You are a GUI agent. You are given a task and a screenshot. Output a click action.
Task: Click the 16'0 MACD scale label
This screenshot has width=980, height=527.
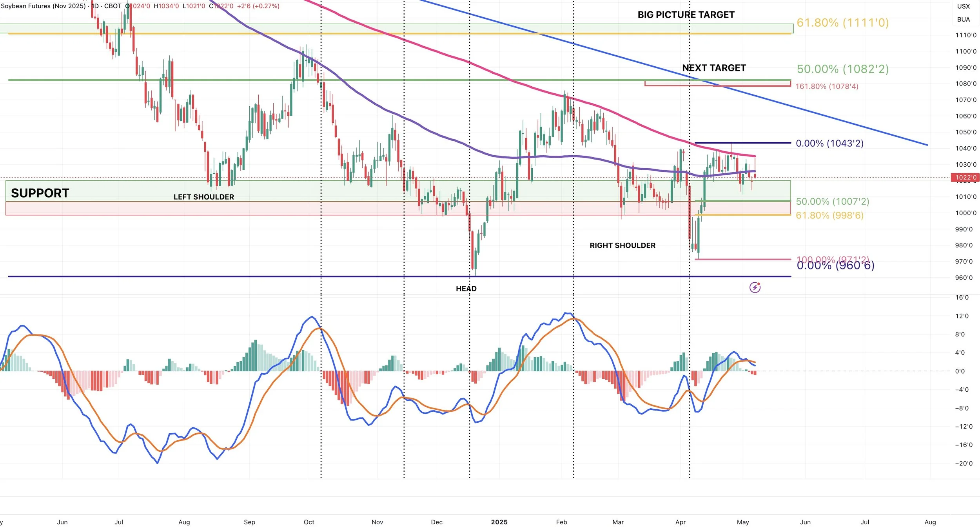tap(962, 297)
